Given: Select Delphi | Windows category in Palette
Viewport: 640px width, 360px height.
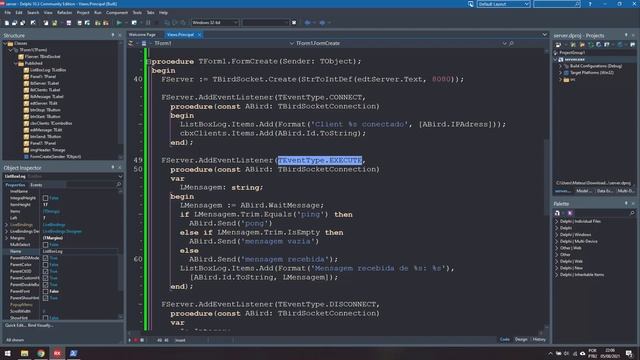Looking at the screenshot, I should (x=575, y=235).
